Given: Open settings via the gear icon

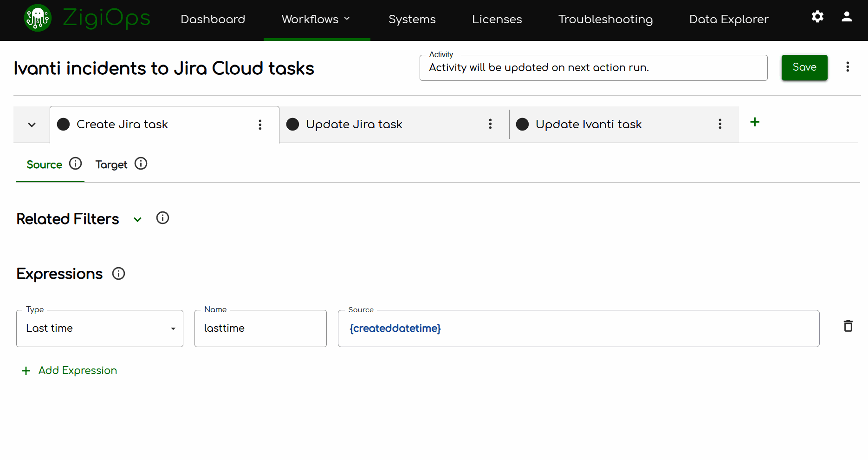Looking at the screenshot, I should click(817, 17).
